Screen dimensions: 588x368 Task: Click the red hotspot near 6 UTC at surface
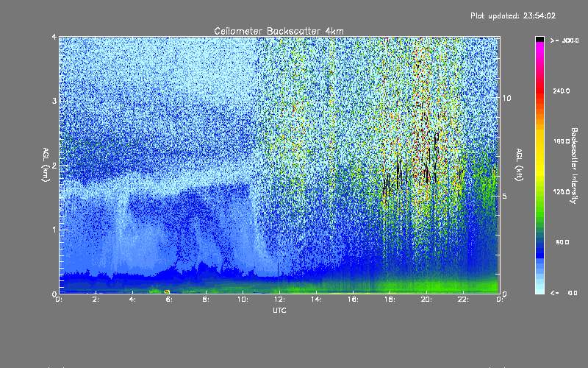167,291
